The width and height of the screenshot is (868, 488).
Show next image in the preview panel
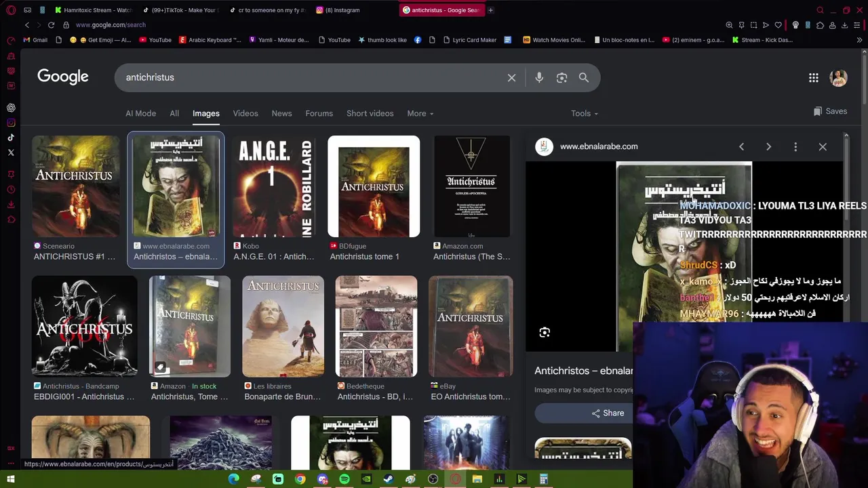[x=768, y=146]
